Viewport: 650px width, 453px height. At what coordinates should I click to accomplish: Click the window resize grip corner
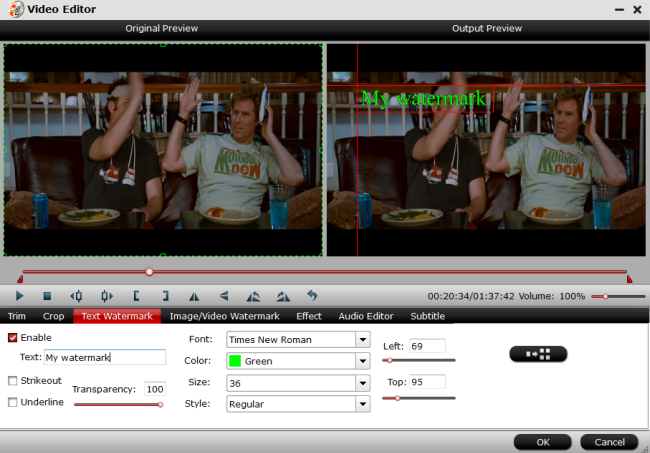pos(645,449)
